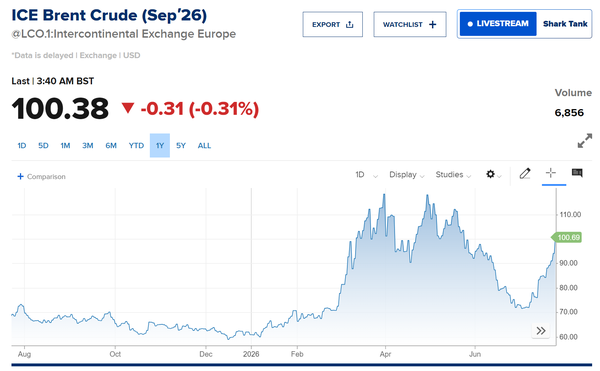600x371 pixels.
Task: Open the chart settings gear icon
Action: 490,174
